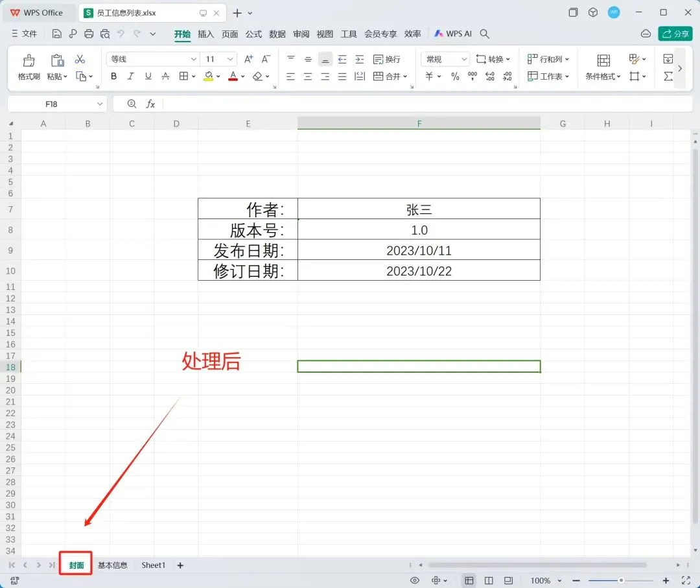Click the AutoSum sigma icon
This screenshot has width=700, height=588.
(x=668, y=76)
